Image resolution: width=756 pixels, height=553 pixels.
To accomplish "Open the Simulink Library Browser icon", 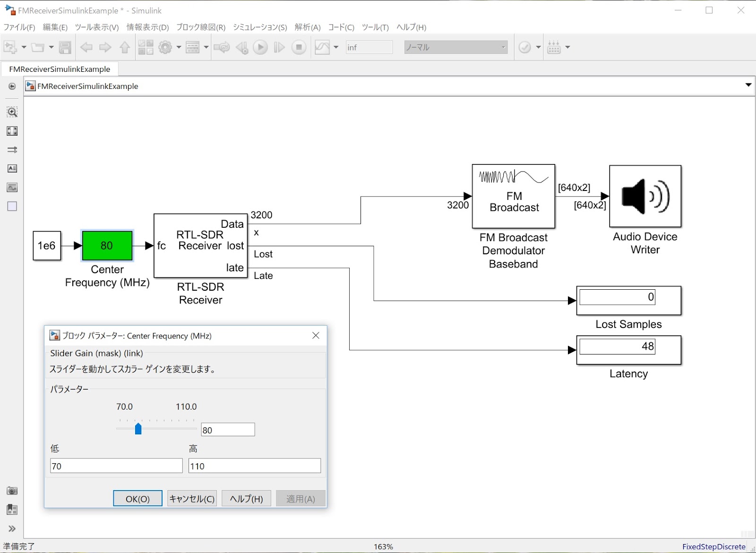I will 146,47.
